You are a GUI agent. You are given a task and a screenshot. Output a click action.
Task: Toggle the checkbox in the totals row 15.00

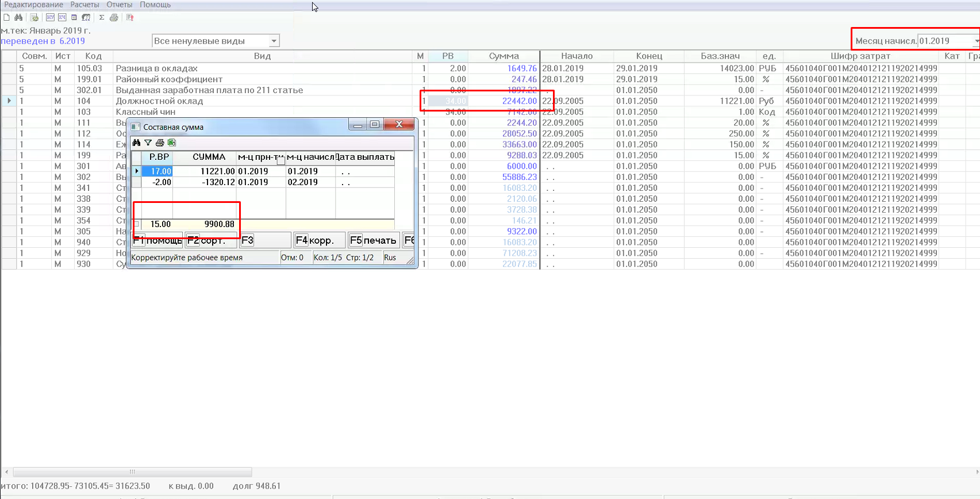click(137, 224)
